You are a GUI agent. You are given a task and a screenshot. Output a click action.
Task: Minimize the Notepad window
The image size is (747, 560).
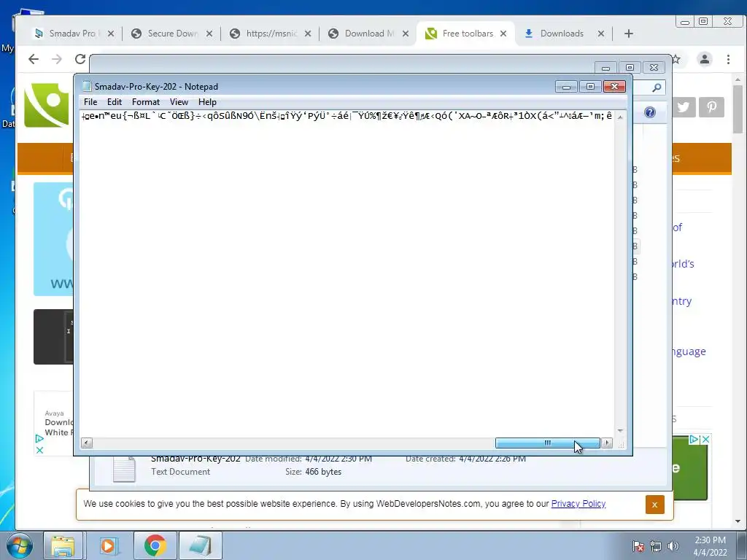point(566,87)
